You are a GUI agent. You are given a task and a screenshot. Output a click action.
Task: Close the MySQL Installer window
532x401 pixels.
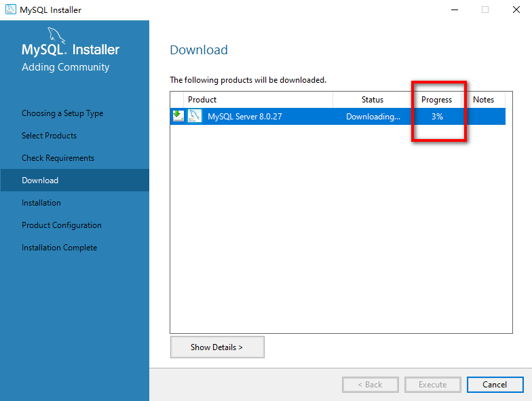pyautogui.click(x=516, y=9)
